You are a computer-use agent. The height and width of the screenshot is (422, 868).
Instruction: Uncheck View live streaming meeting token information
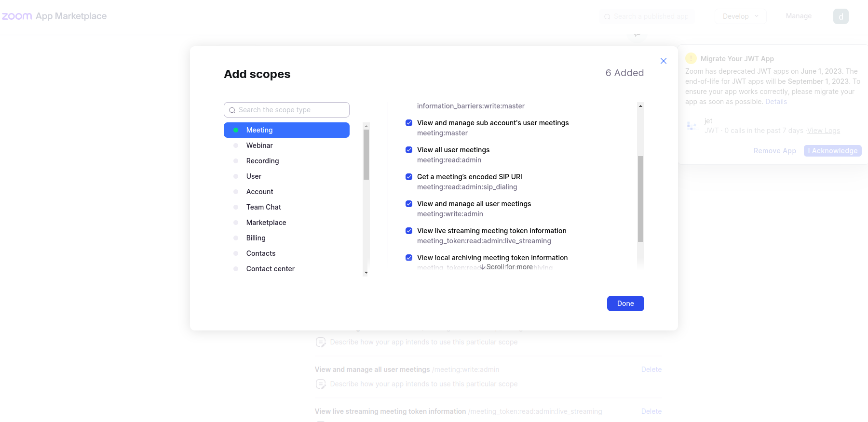(409, 231)
